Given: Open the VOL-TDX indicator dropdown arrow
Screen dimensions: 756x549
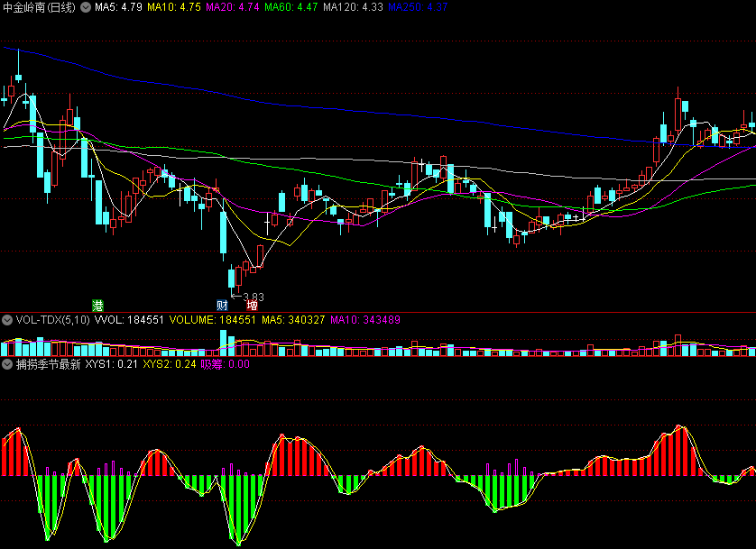Looking at the screenshot, I should coord(7,320).
